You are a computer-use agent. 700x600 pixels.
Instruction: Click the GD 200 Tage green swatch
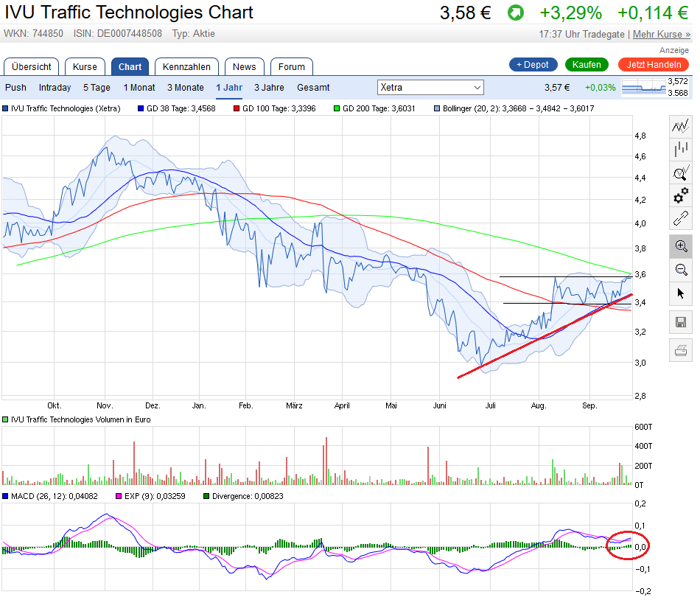point(337,108)
